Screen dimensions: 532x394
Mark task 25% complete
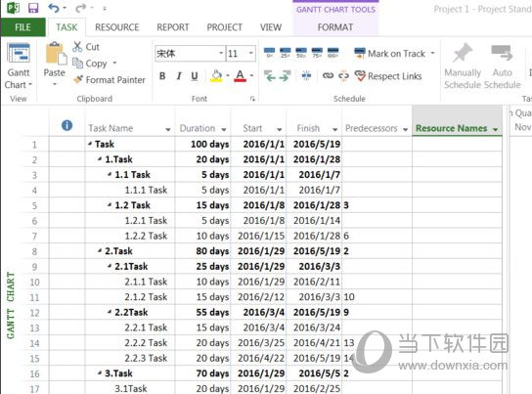[285, 53]
